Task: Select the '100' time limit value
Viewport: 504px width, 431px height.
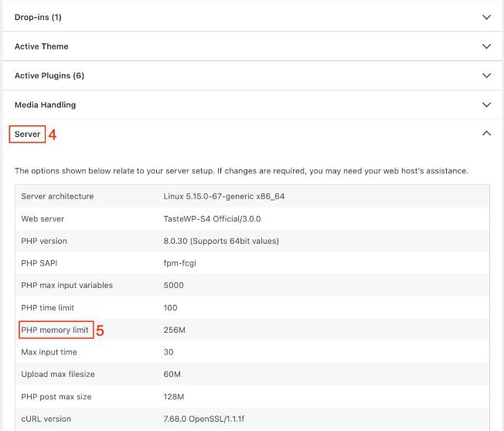Action: 170,308
